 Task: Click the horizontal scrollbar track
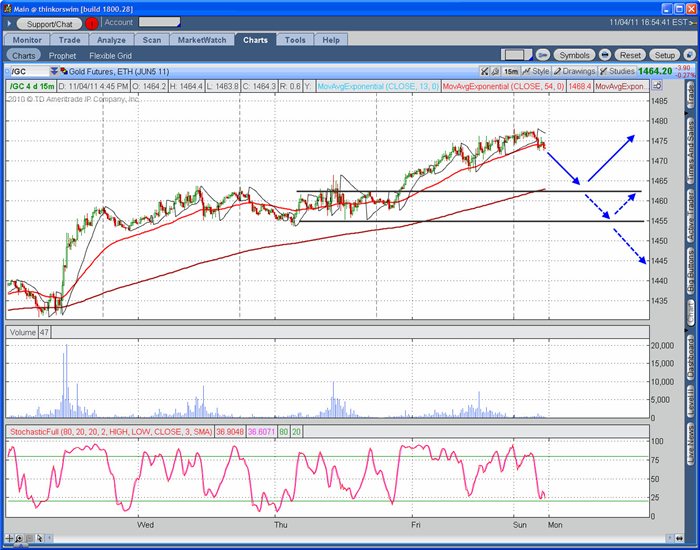click(x=359, y=538)
